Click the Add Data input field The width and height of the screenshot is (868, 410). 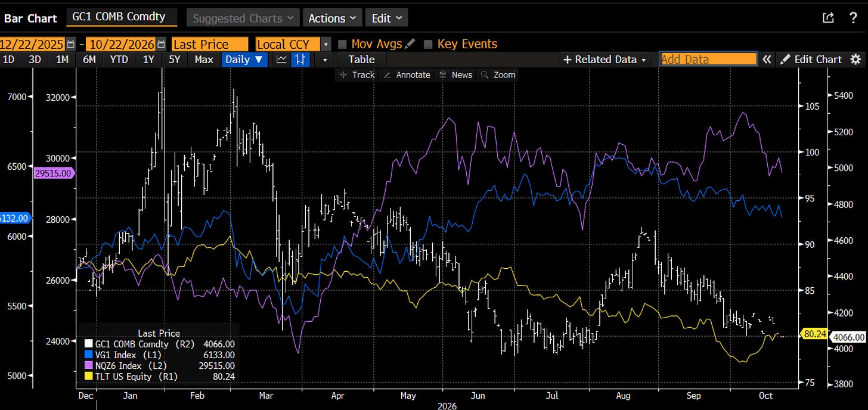click(x=708, y=59)
